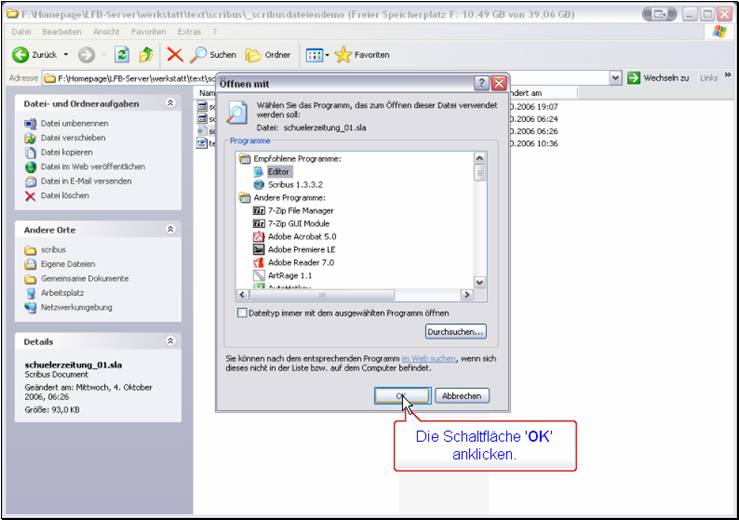739x520 pixels.
Task: Collapse the Datei- und Ordneraufgaben panel
Action: coord(170,103)
